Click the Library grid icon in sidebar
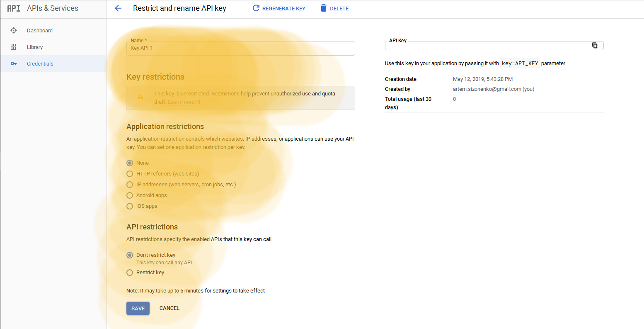Image resolution: width=644 pixels, height=329 pixels. coord(14,47)
